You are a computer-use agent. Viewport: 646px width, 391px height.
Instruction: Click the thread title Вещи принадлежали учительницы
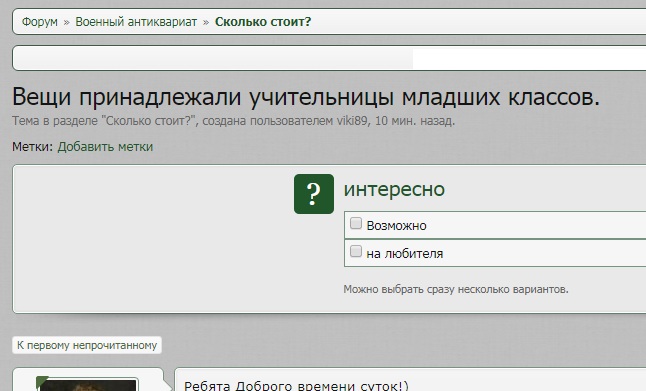pyautogui.click(x=306, y=97)
